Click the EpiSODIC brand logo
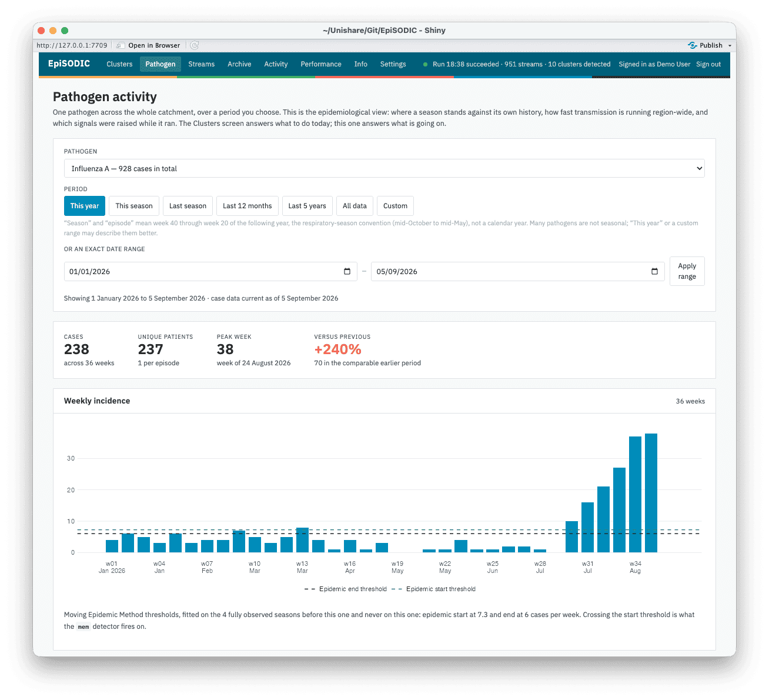The width and height of the screenshot is (769, 700). point(69,64)
